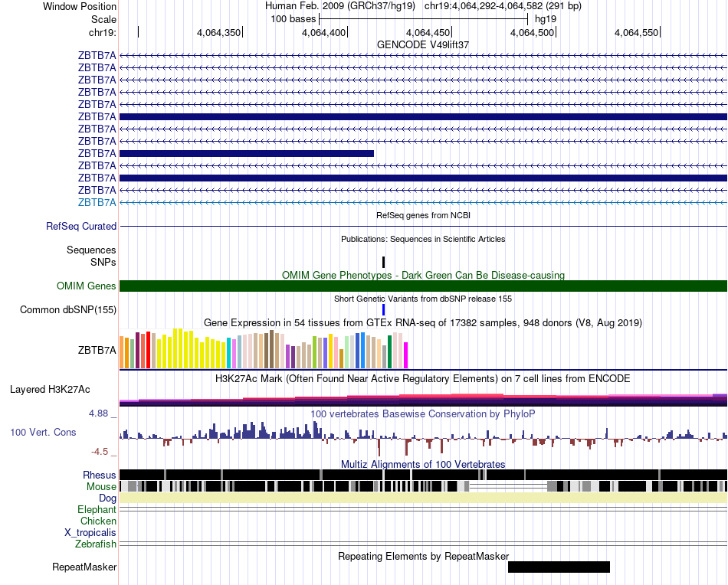
Task: Open the GTEx Gene Expression track title
Action: pos(423,322)
